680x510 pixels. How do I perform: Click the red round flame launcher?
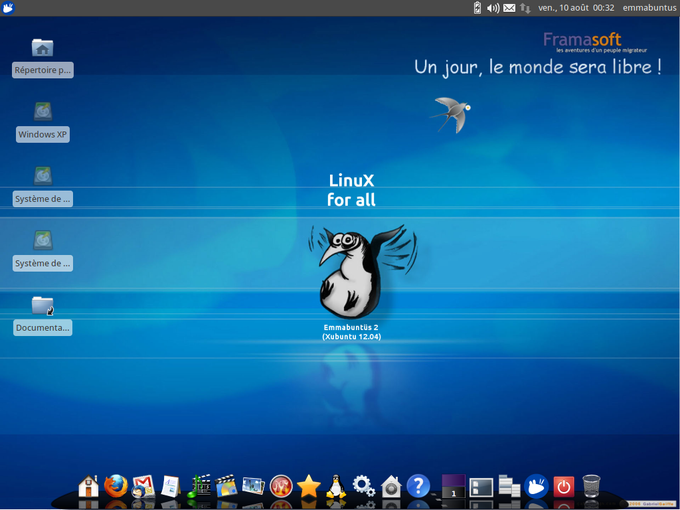coord(281,486)
